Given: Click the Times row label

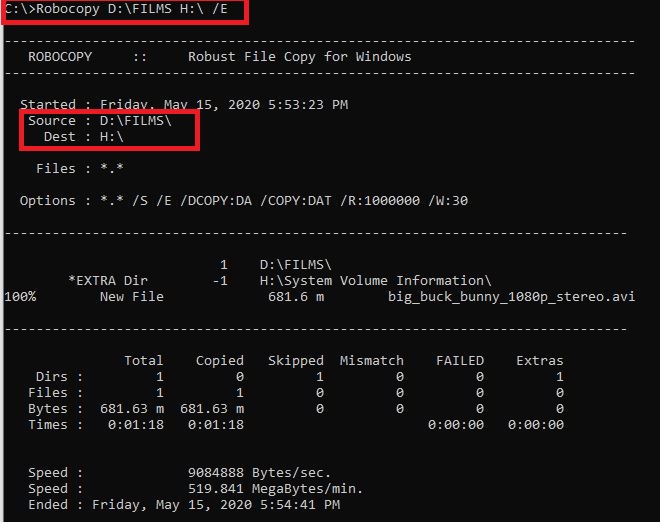Looking at the screenshot, I should pyautogui.click(x=55, y=425).
